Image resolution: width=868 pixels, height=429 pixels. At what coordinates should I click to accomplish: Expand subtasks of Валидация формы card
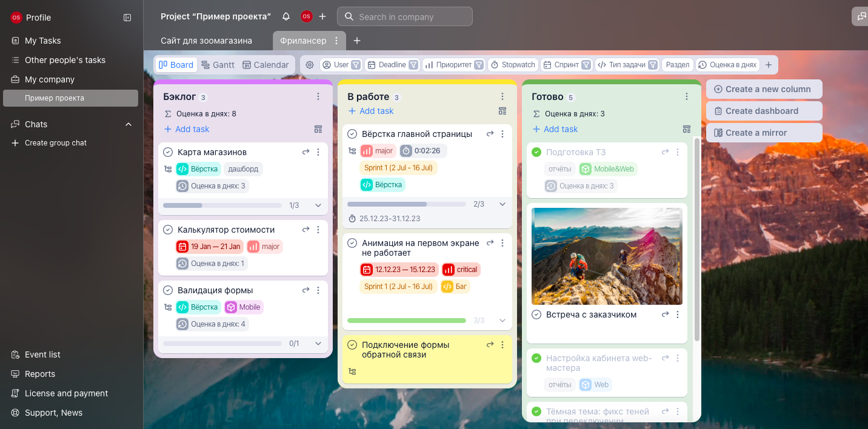tap(318, 344)
